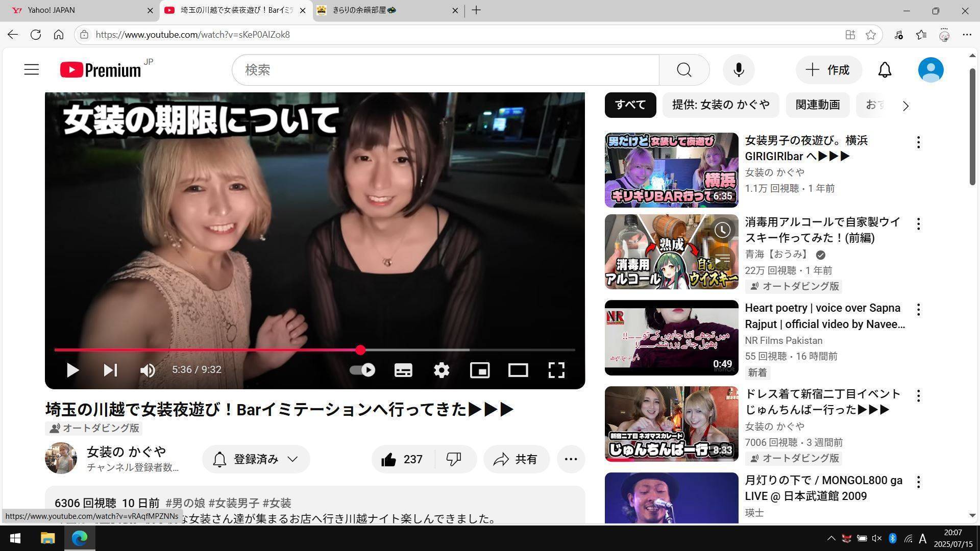The width and height of the screenshot is (980, 551).
Task: Toggle autoplay switch in player
Action: click(x=362, y=370)
